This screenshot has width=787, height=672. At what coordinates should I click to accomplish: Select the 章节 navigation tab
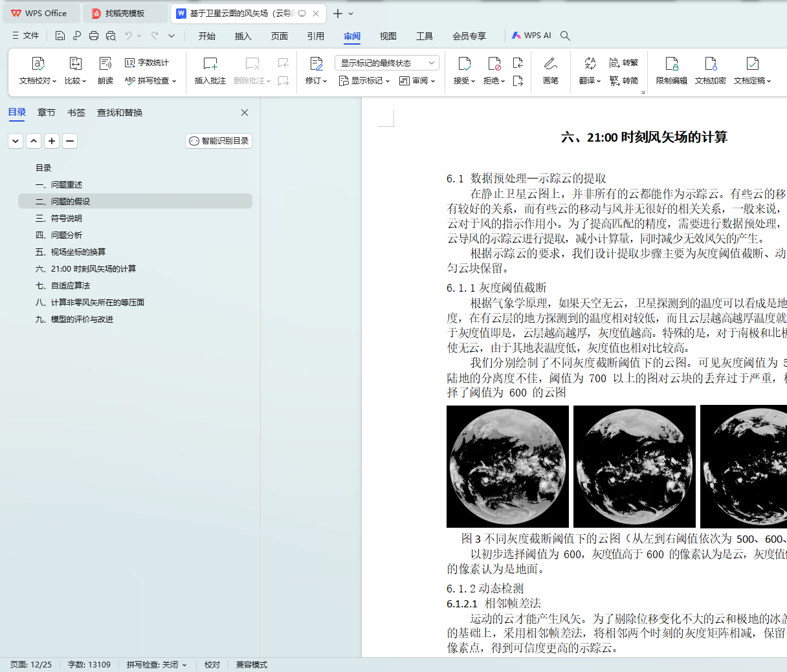point(47,113)
